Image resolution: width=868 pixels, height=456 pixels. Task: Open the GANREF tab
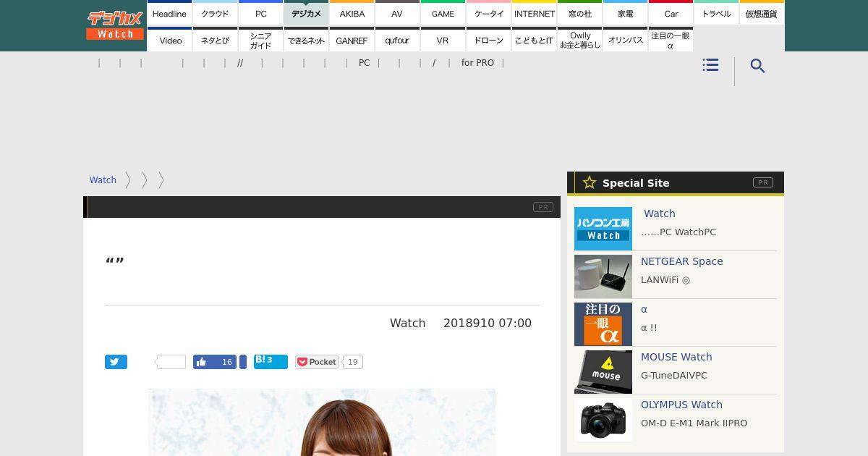tap(352, 40)
